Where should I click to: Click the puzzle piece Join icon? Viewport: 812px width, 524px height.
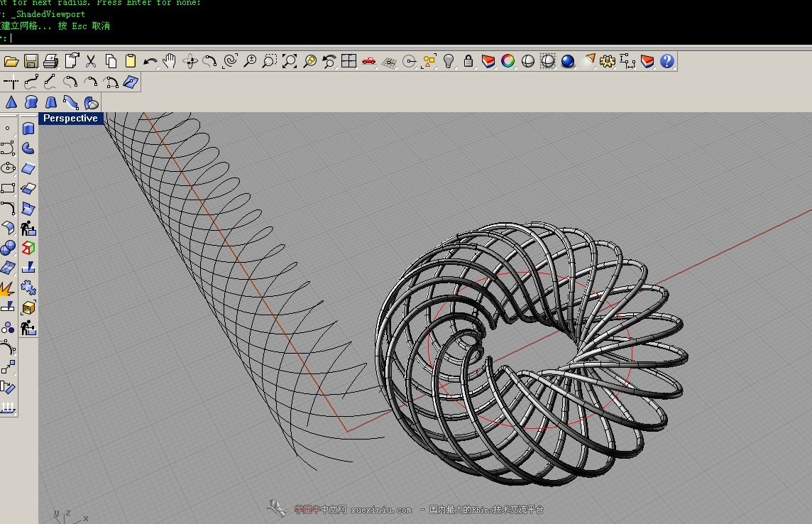(28, 288)
